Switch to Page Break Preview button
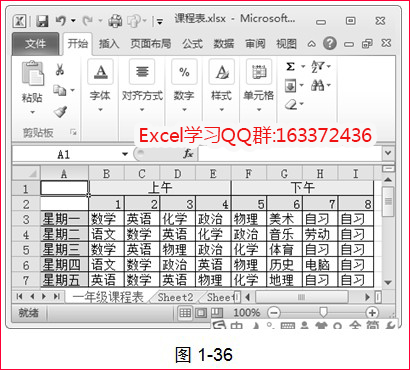 click(217, 313)
